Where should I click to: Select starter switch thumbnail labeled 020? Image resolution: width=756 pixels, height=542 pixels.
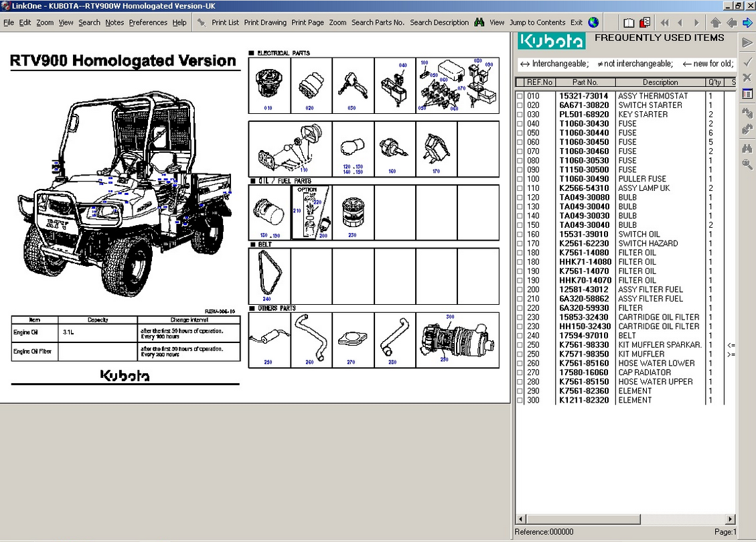click(311, 86)
